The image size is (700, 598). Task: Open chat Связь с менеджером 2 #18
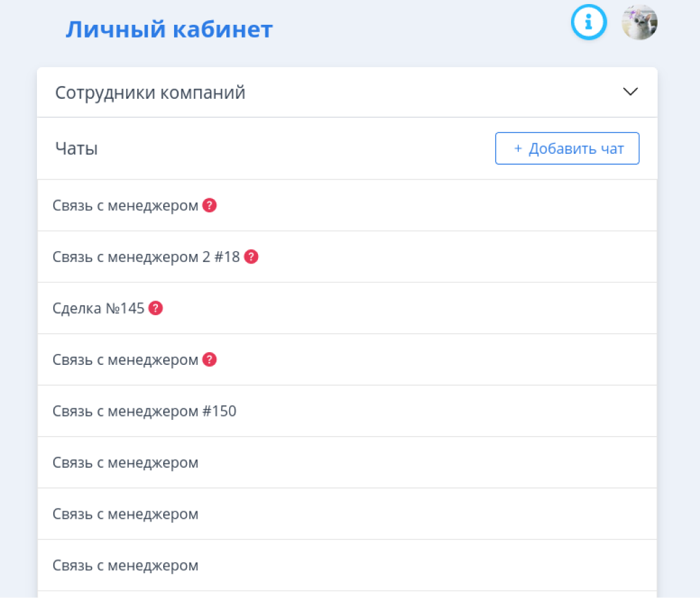tap(347, 257)
